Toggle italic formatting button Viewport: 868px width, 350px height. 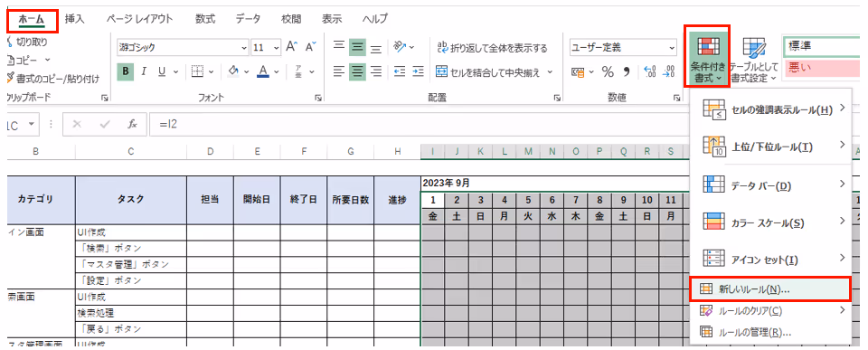tap(144, 71)
